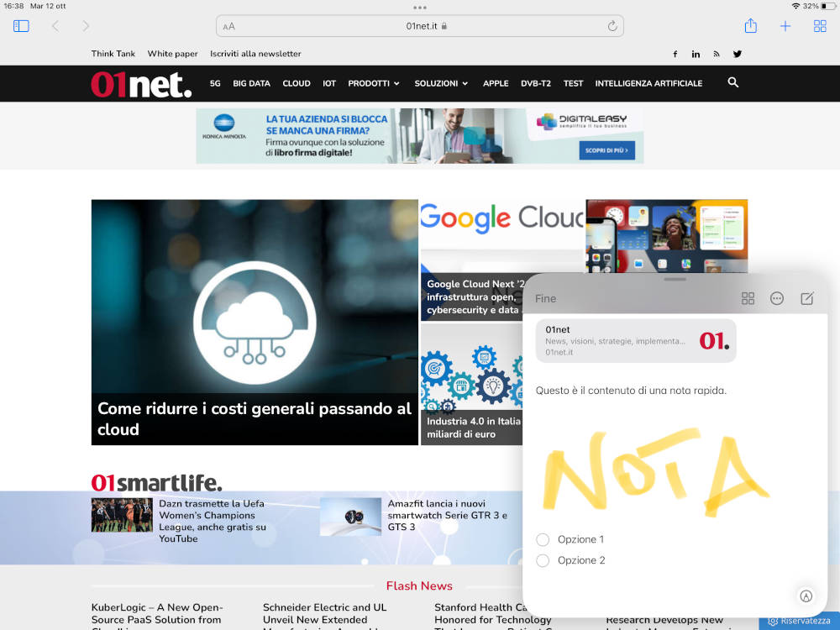Screen dimensions: 840x630
Task: Open the White paper link
Action: 172,54
